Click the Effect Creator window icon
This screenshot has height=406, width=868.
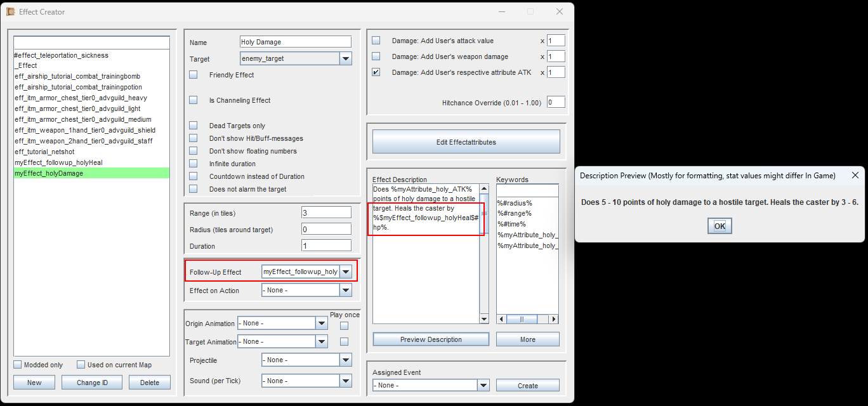point(11,11)
